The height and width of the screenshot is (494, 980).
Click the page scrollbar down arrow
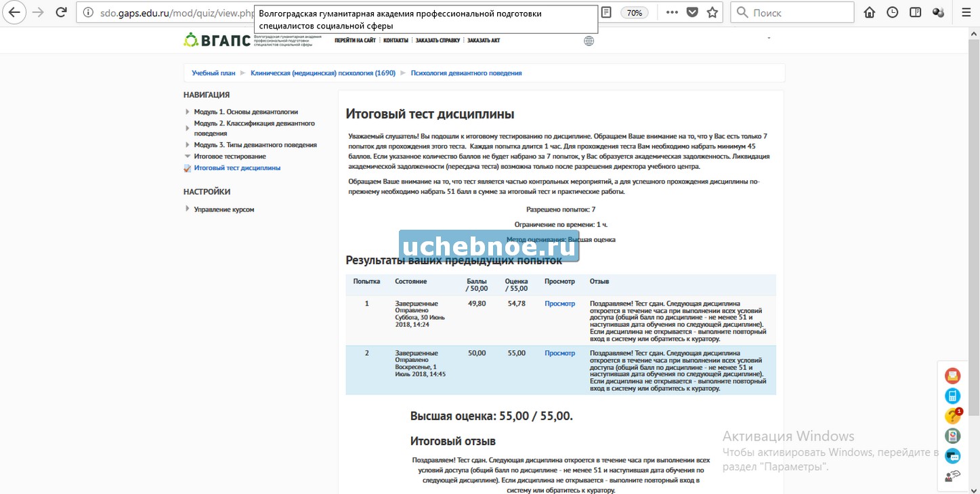click(974, 488)
